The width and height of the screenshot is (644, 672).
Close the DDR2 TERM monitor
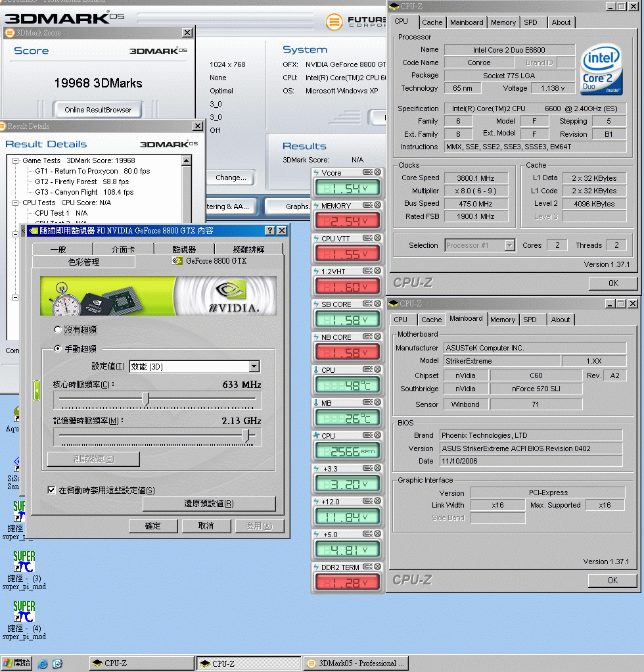pyautogui.click(x=377, y=567)
